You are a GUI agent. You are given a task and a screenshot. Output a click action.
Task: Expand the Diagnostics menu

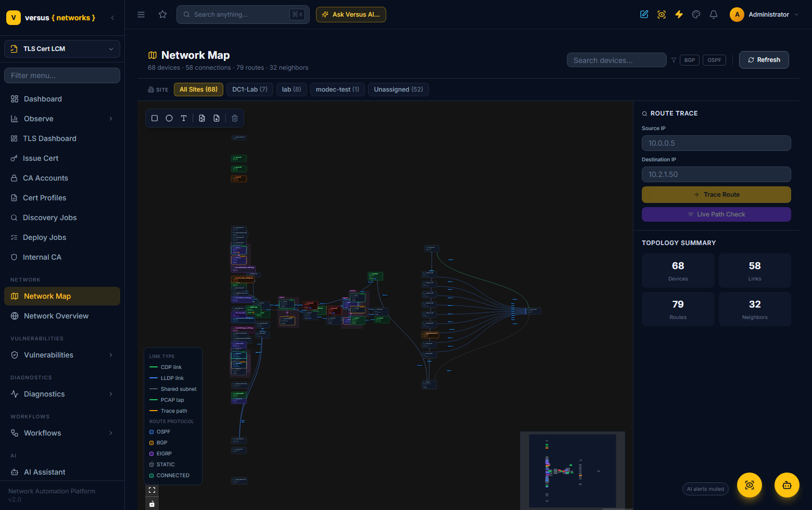[x=62, y=394]
